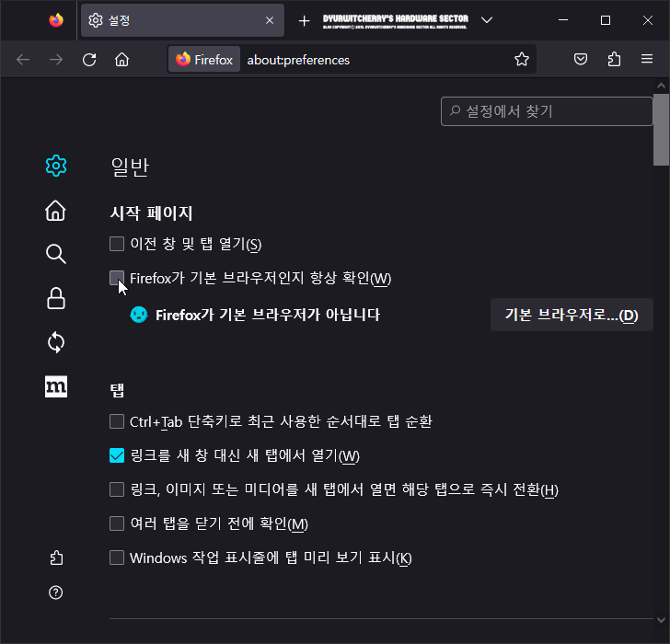The height and width of the screenshot is (644, 670).
Task: Click the 기본 브라우저로 설정 button
Action: 572,315
